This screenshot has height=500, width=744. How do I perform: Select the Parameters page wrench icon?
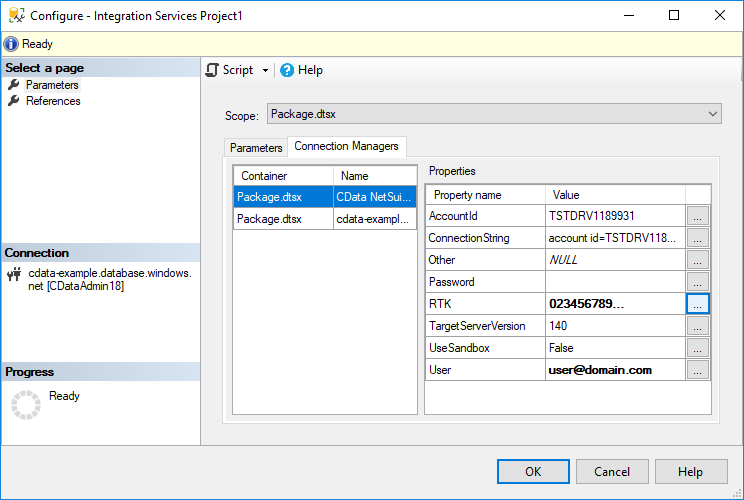coord(14,85)
